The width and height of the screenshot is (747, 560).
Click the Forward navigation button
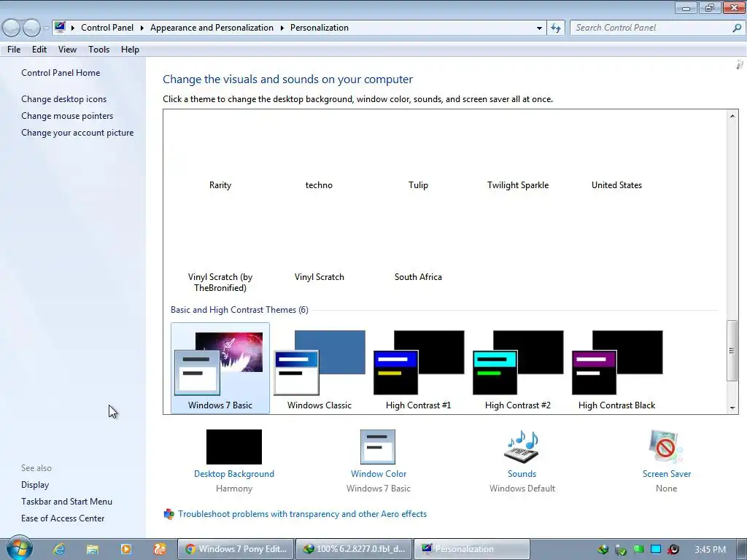(x=32, y=28)
